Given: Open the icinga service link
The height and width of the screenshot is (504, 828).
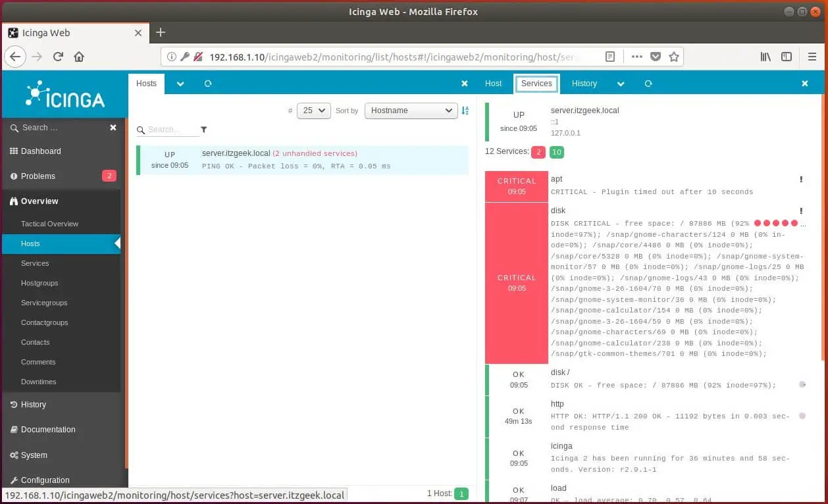Looking at the screenshot, I should click(561, 446).
